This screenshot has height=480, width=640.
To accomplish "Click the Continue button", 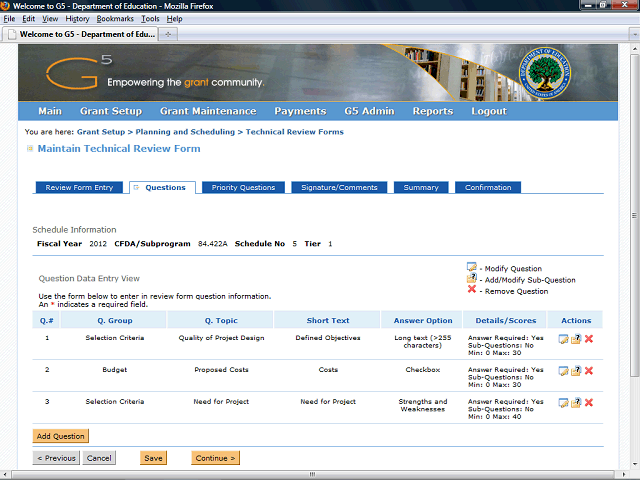I will [x=216, y=458].
